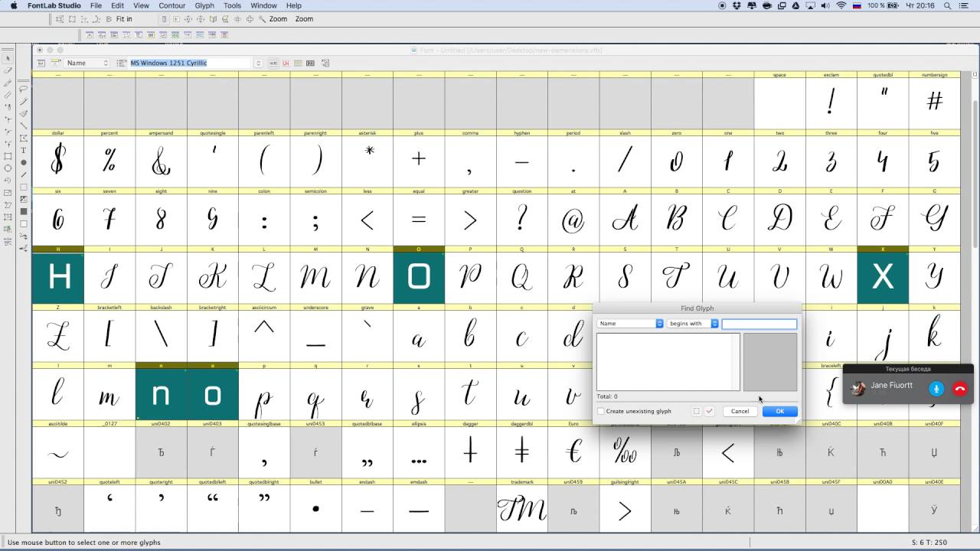980x551 pixels.
Task: Select the rectangle shape tool
Action: [8, 156]
